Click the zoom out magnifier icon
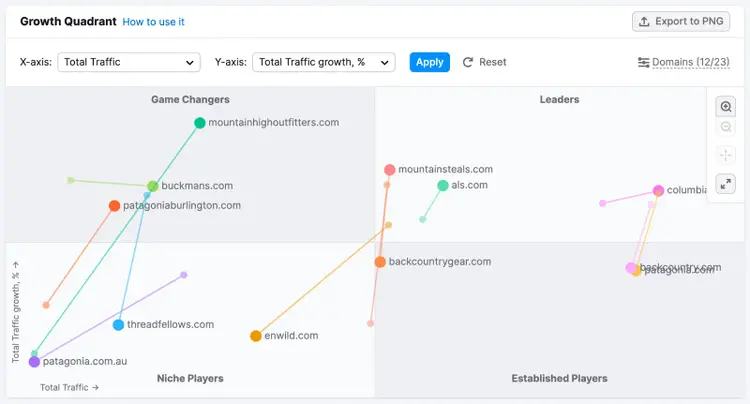 pyautogui.click(x=726, y=127)
